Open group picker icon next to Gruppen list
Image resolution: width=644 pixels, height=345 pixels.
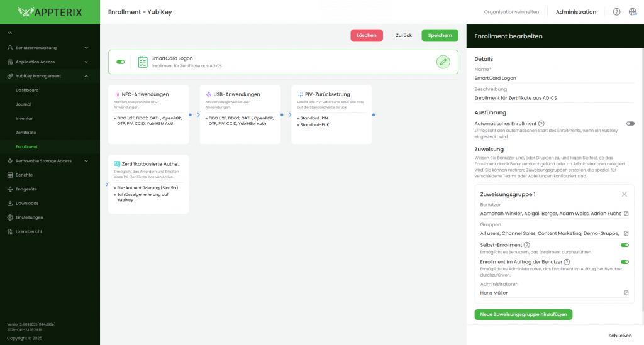coord(626,233)
